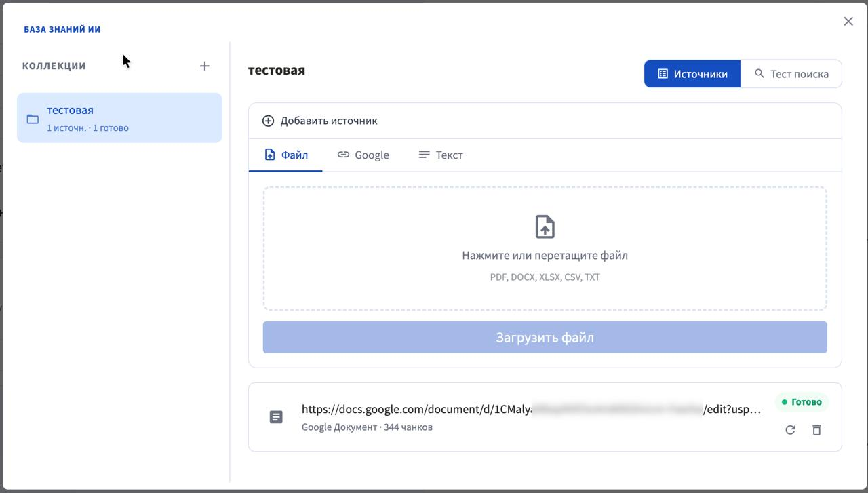The height and width of the screenshot is (493, 868).
Task: Click the link icon on Google tab
Action: (x=343, y=155)
